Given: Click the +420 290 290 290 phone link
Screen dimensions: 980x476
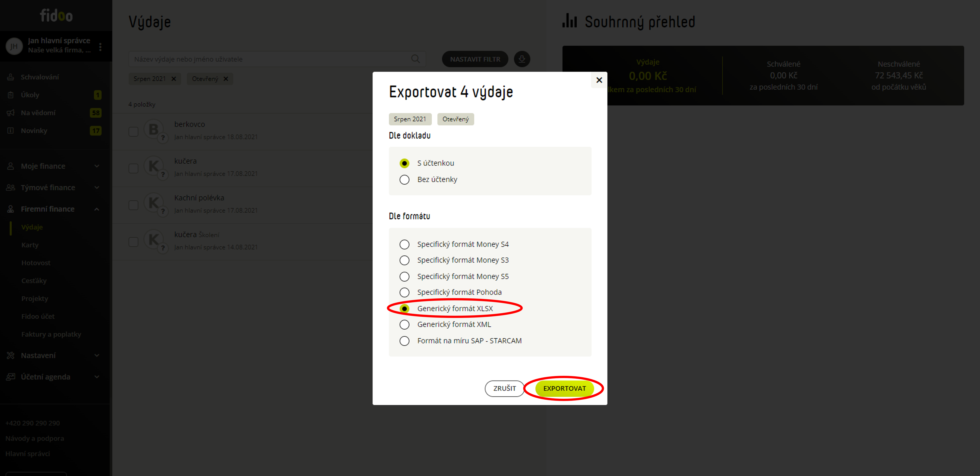Looking at the screenshot, I should click(x=32, y=423).
